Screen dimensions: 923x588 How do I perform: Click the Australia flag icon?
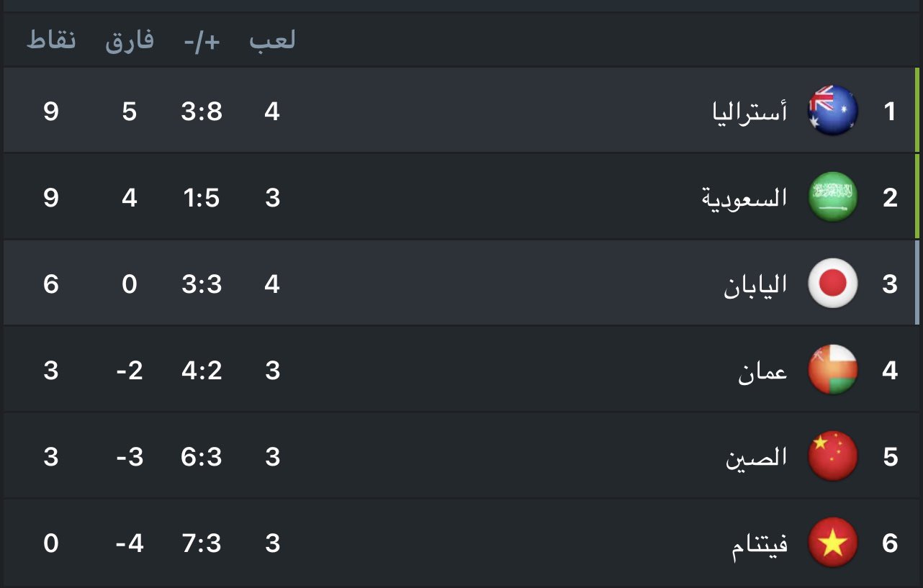click(833, 112)
